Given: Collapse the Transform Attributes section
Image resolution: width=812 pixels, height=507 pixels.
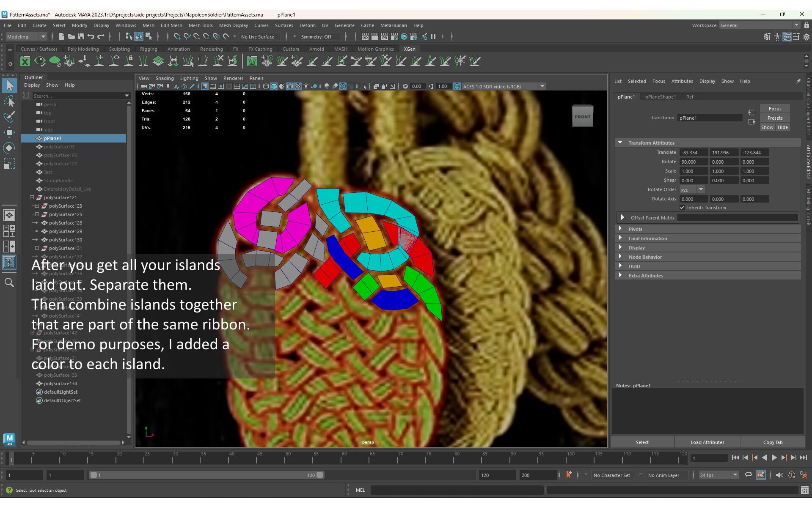Looking at the screenshot, I should (x=620, y=143).
